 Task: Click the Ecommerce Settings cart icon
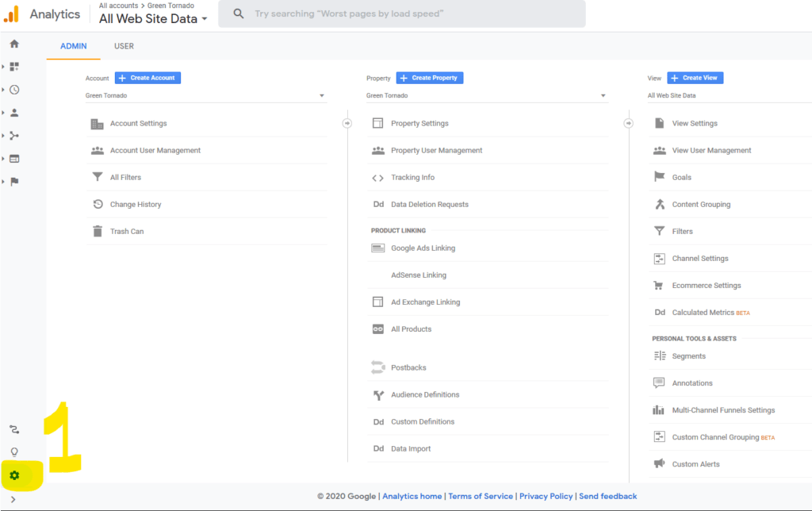click(659, 286)
